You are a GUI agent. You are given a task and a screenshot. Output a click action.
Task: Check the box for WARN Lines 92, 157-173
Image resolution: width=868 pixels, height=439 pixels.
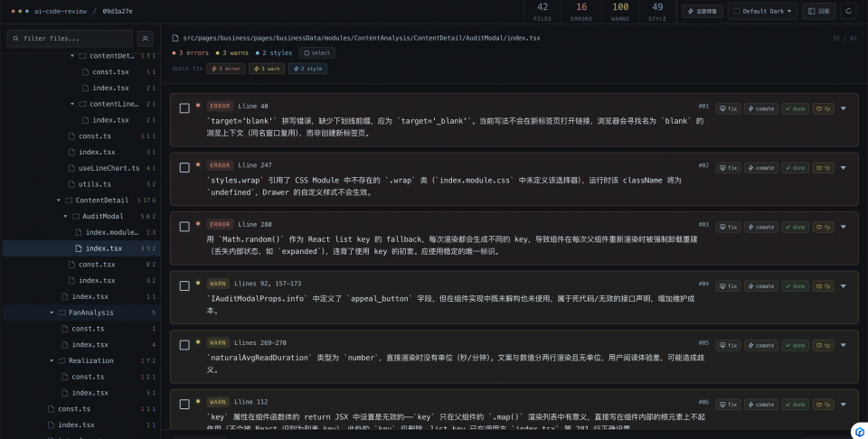[x=184, y=285]
